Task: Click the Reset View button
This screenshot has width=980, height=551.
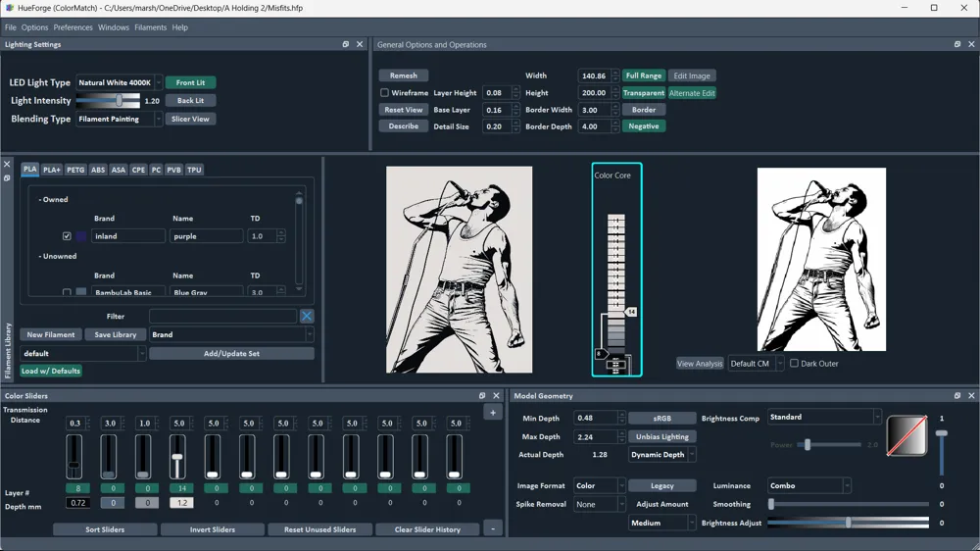Action: click(x=404, y=110)
